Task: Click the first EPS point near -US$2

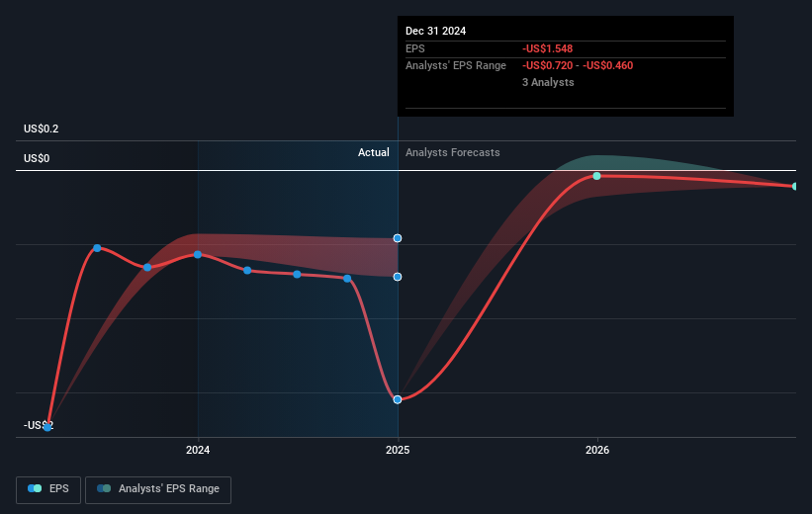Action: (47, 427)
